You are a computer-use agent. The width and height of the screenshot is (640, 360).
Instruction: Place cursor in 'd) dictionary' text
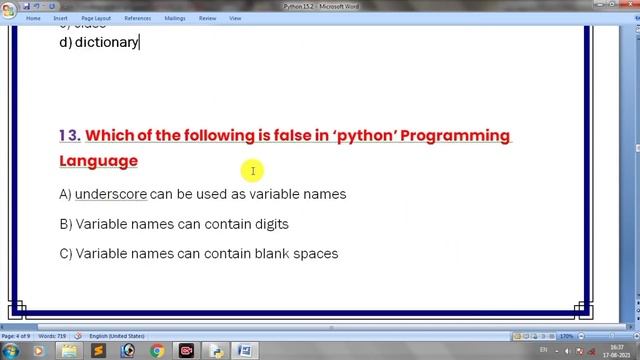coord(99,42)
